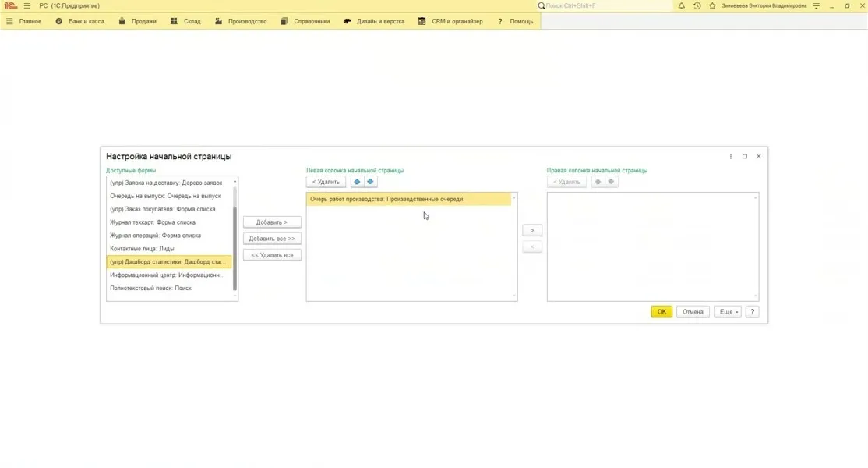Open the hamburger service menu beside logo
This screenshot has width=868, height=468.
click(x=27, y=5)
